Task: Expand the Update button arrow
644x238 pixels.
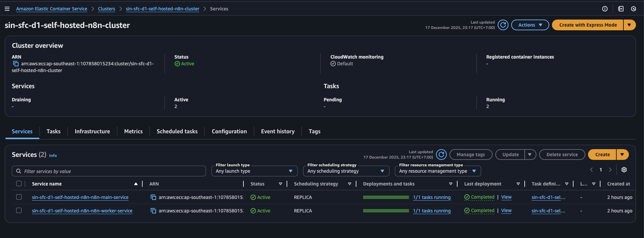Action: 530,155
